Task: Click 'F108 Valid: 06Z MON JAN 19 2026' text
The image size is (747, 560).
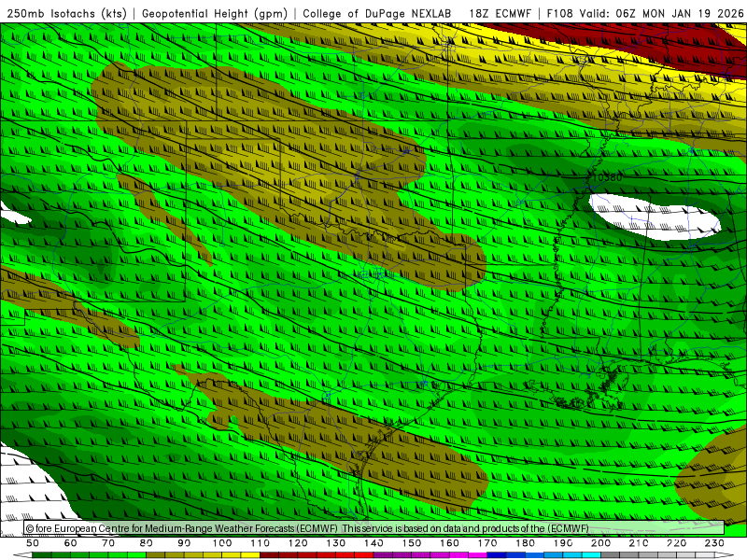Action: 645,13
